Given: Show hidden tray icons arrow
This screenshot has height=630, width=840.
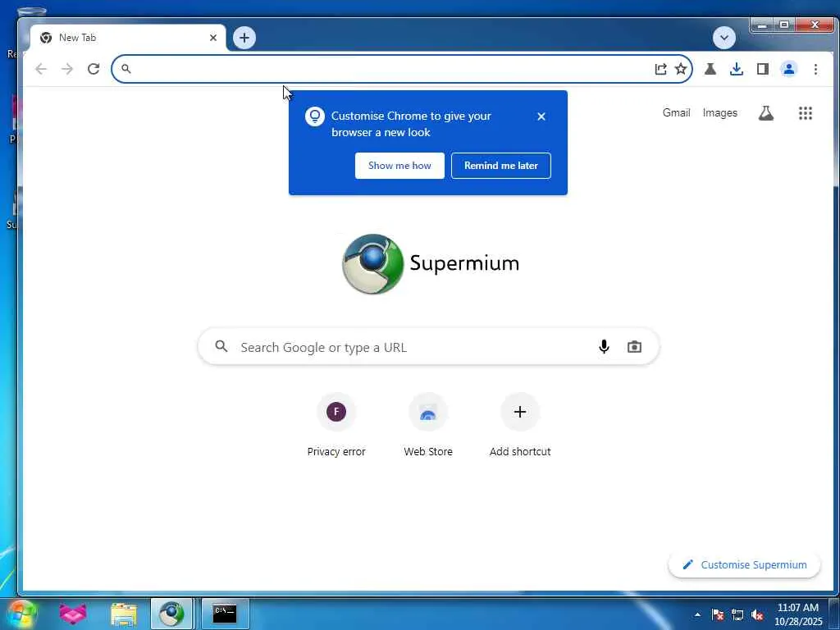Looking at the screenshot, I should point(697,614).
